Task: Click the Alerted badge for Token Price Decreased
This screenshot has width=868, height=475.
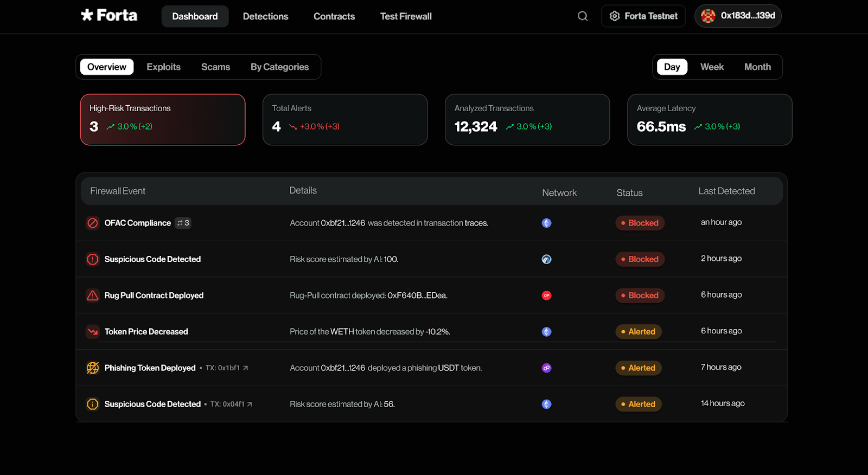Action: click(638, 331)
